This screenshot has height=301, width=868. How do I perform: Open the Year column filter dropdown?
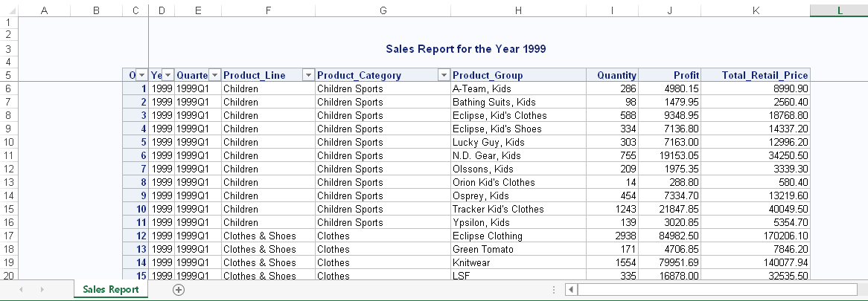click(x=167, y=75)
